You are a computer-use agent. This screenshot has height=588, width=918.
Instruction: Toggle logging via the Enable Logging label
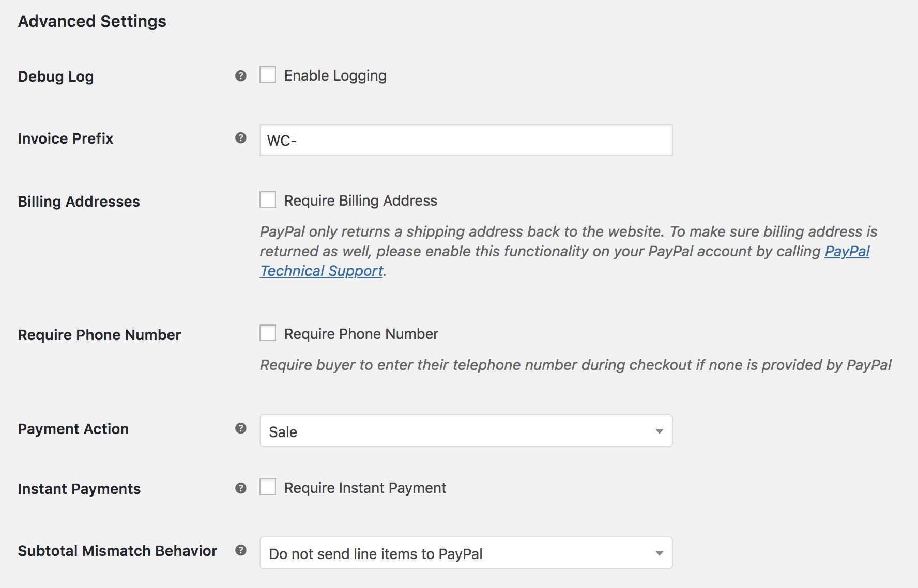coord(335,75)
